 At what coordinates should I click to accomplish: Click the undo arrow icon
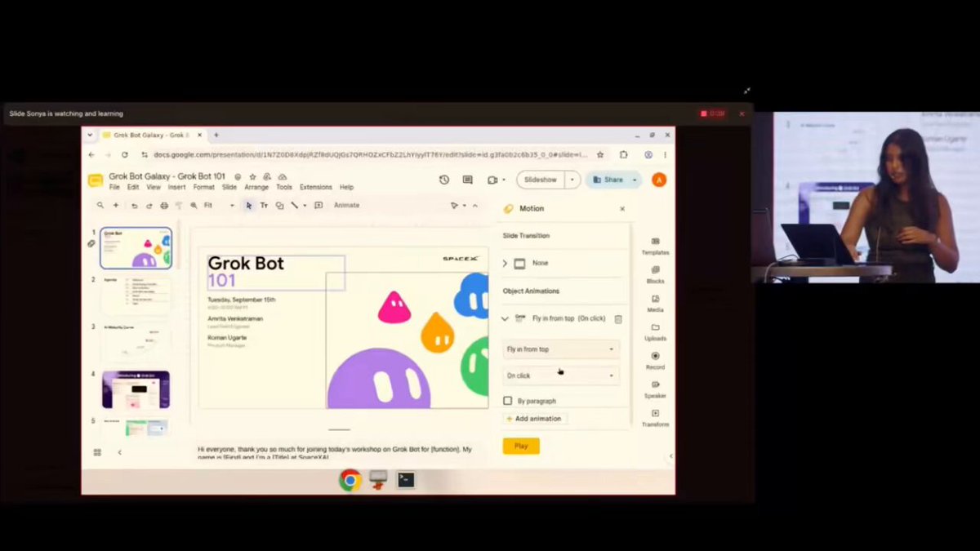135,206
